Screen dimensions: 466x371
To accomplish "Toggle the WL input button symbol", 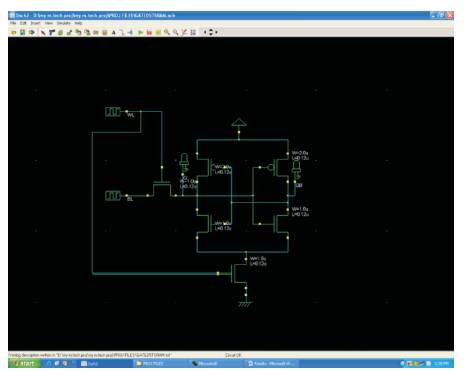I will point(113,112).
